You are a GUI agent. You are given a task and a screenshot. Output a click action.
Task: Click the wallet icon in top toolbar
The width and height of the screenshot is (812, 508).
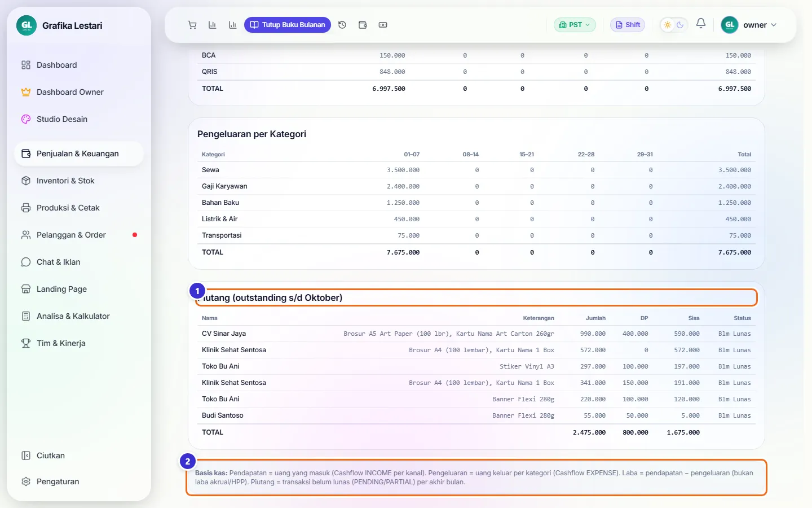[x=363, y=25]
